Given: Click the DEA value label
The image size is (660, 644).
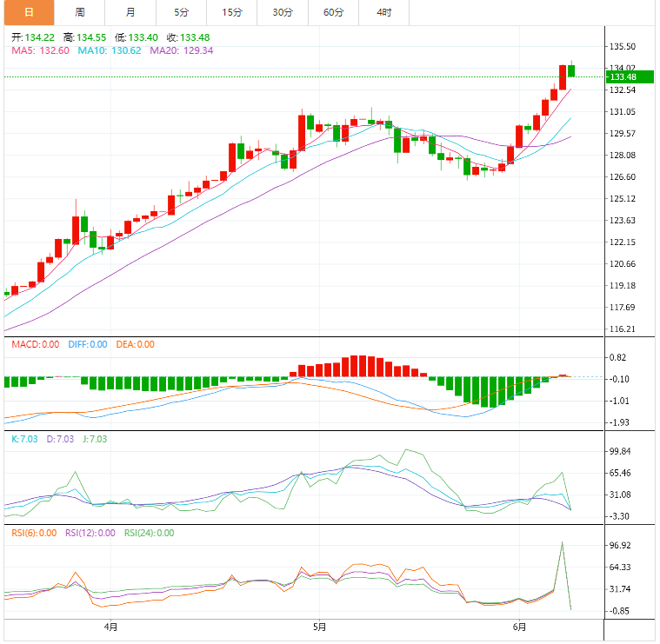Looking at the screenshot, I should pyautogui.click(x=134, y=344).
